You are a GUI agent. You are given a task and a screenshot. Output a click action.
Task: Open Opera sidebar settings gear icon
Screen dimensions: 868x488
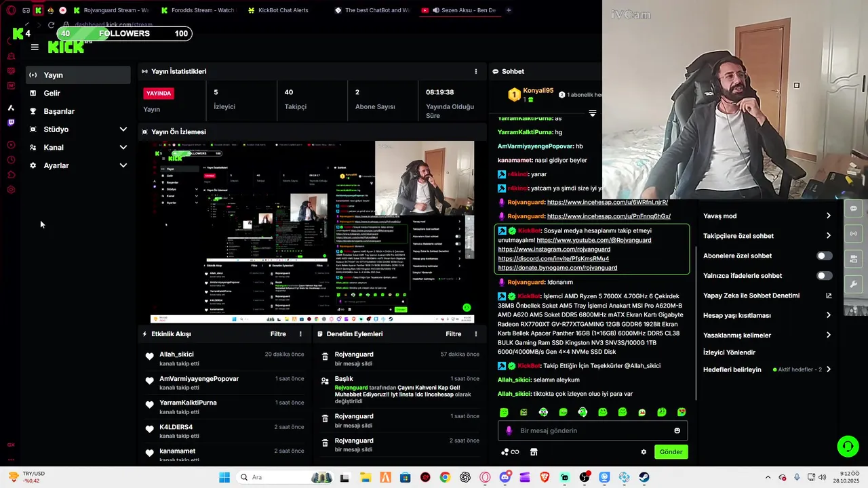[x=11, y=190]
